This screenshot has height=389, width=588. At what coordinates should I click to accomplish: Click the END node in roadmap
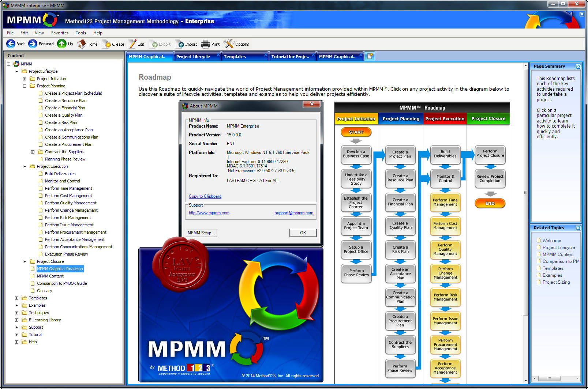click(490, 203)
